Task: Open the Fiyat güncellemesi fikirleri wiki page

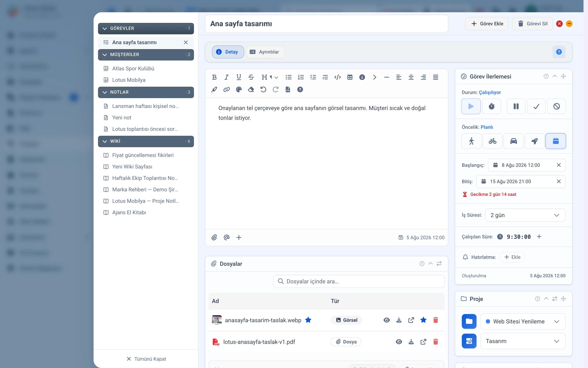Action: (146, 155)
